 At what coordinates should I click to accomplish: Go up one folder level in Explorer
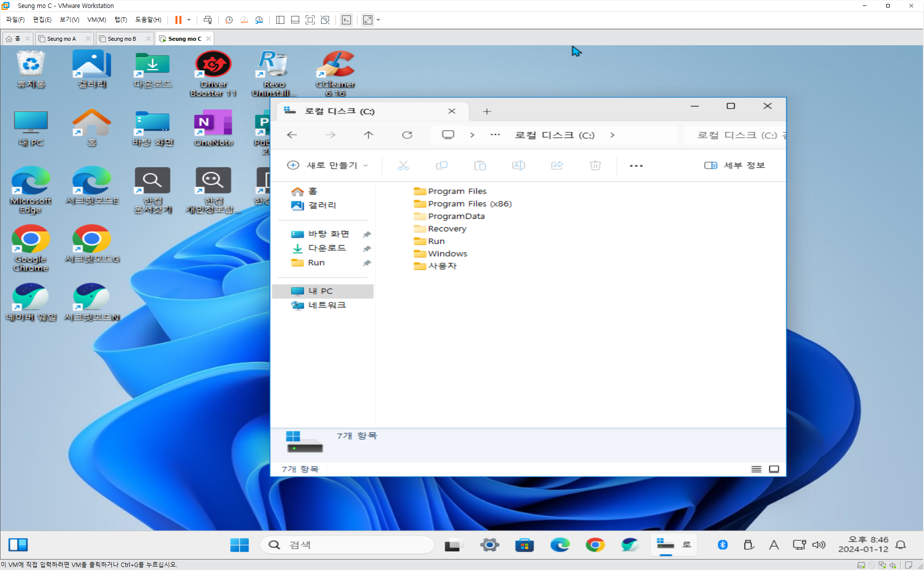[x=368, y=135]
